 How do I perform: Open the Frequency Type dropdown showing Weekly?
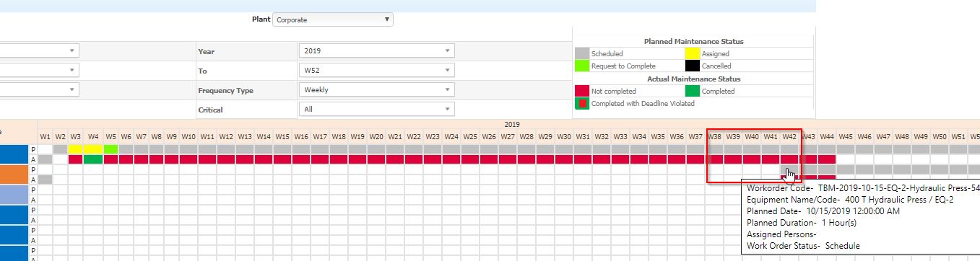376,90
